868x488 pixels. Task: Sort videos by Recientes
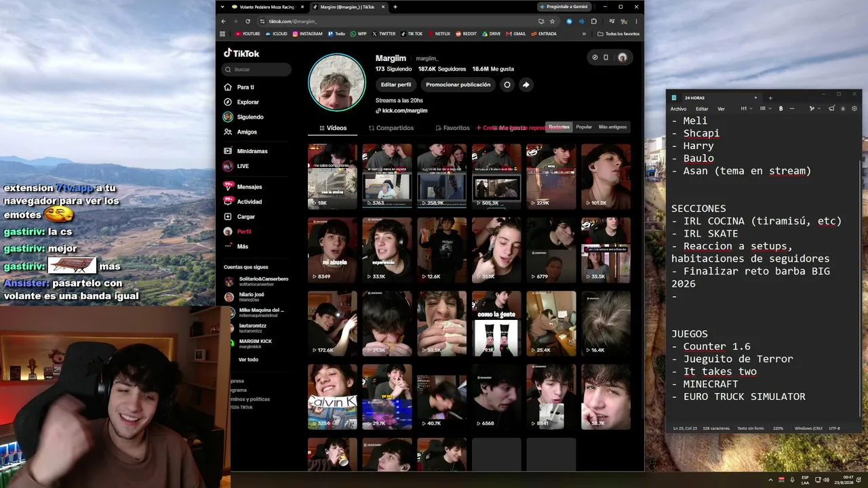(x=559, y=127)
